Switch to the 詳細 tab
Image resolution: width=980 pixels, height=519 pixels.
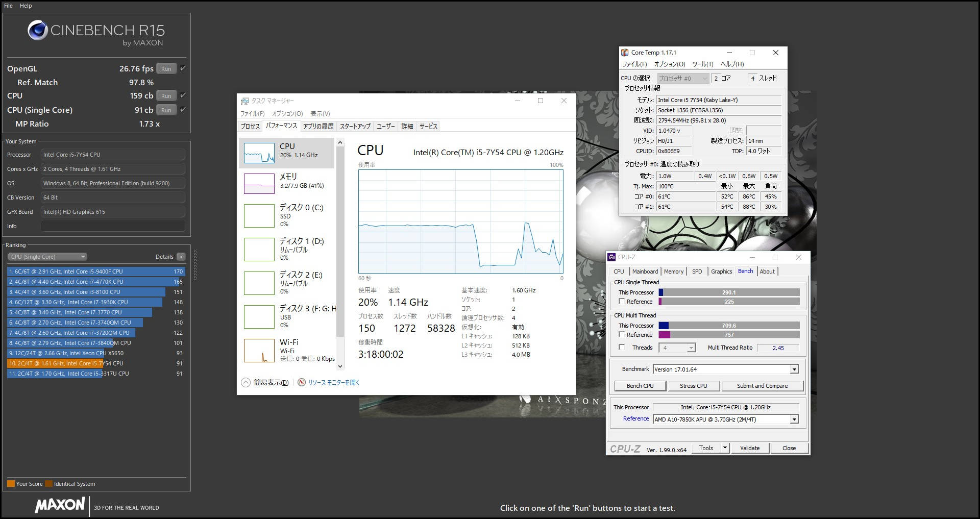coord(407,126)
